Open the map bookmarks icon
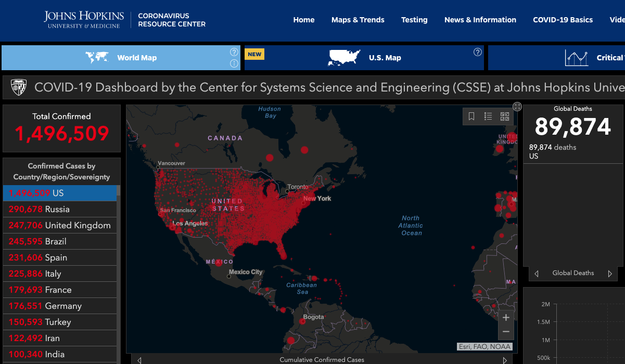Viewport: 625px width, 364px height. click(471, 116)
